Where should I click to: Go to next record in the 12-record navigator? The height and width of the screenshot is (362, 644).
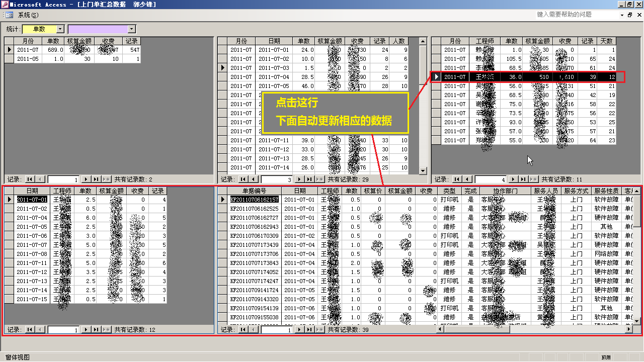(x=85, y=330)
